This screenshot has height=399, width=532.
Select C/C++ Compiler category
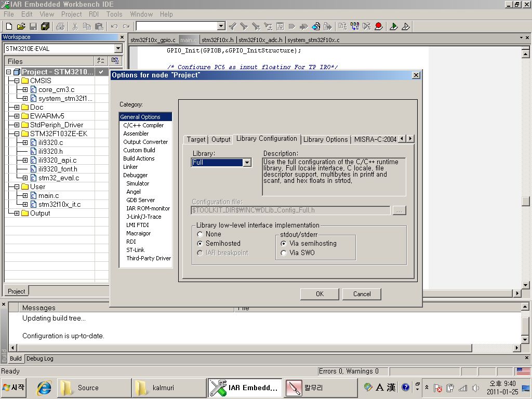[143, 125]
